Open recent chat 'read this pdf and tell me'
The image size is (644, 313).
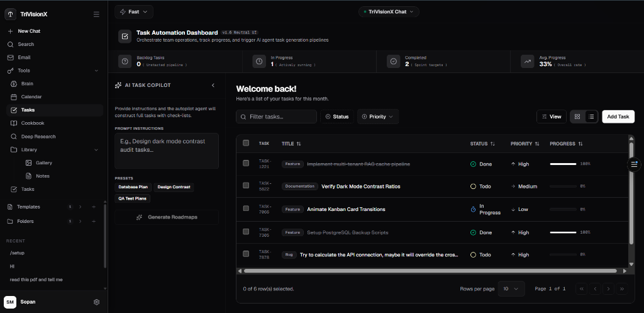click(36, 280)
